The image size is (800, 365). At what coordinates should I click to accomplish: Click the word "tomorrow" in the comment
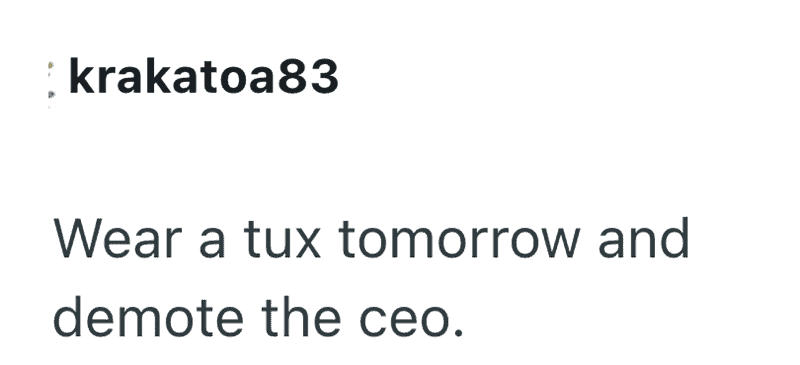pos(459,239)
